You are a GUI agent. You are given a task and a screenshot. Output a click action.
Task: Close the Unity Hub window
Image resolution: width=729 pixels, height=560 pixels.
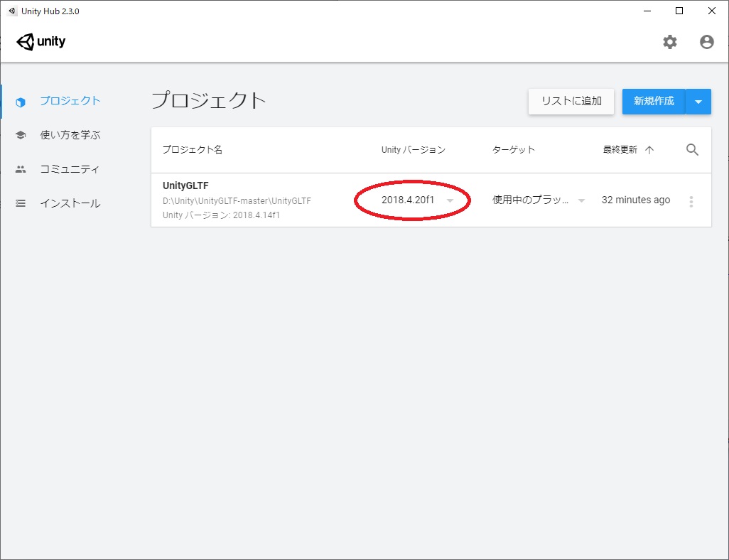pyautogui.click(x=712, y=11)
